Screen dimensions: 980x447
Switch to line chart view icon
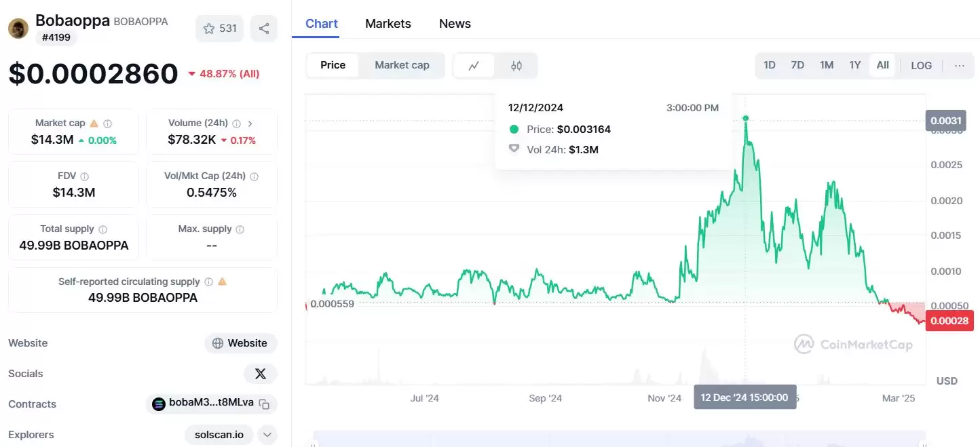(474, 66)
